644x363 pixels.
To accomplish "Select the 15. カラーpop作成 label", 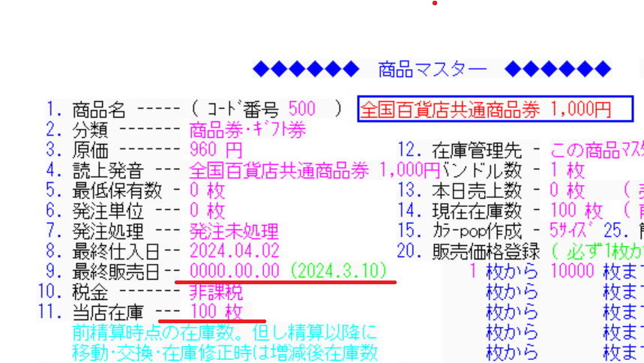I will 459,231.
